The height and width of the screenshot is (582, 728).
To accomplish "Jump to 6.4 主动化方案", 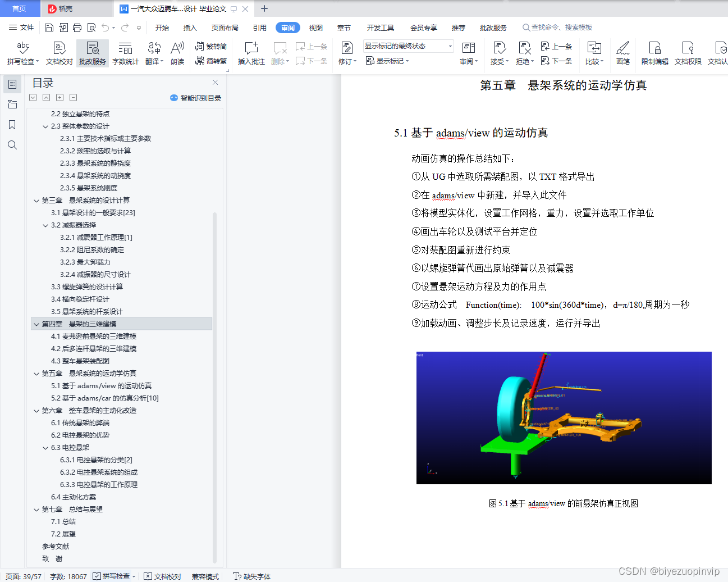I will (74, 497).
